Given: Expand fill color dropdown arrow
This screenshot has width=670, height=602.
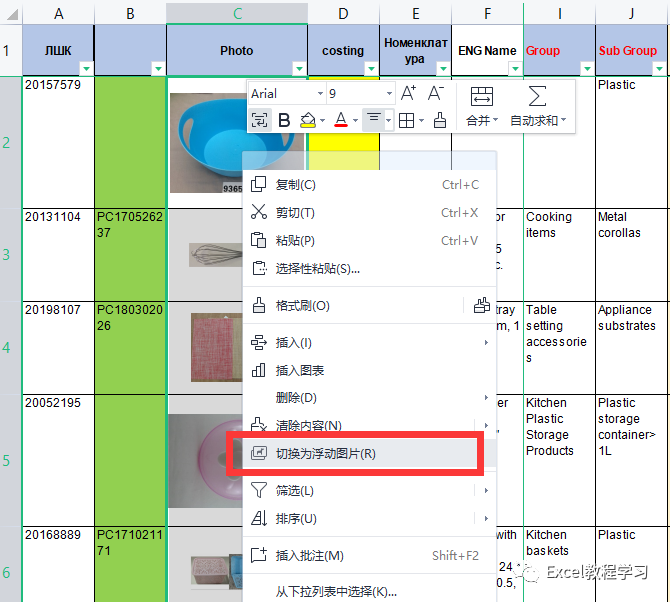Looking at the screenshot, I should tap(322, 121).
